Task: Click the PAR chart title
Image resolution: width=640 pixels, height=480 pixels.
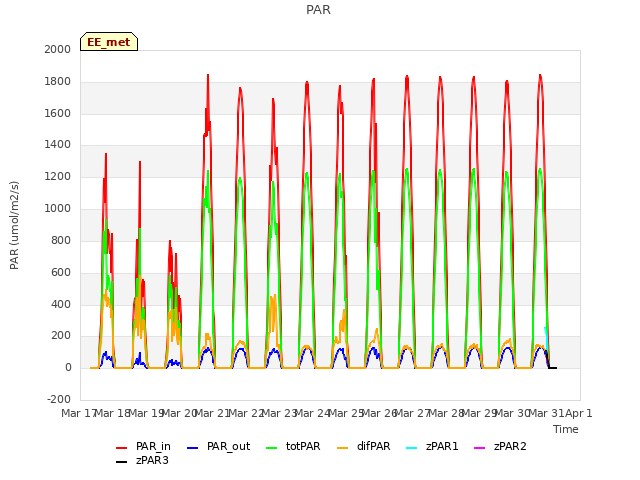Action: coord(318,9)
